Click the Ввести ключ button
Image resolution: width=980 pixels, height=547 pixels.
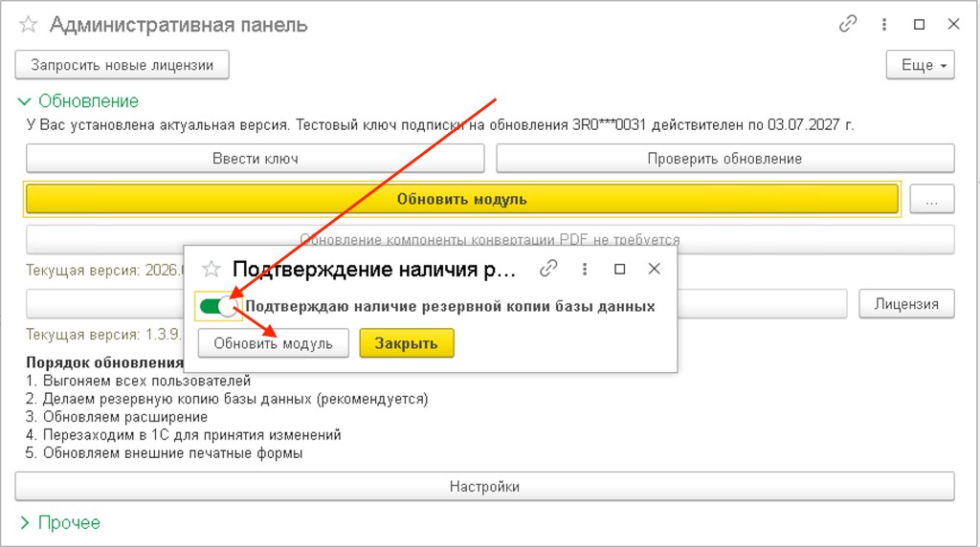pyautogui.click(x=255, y=159)
